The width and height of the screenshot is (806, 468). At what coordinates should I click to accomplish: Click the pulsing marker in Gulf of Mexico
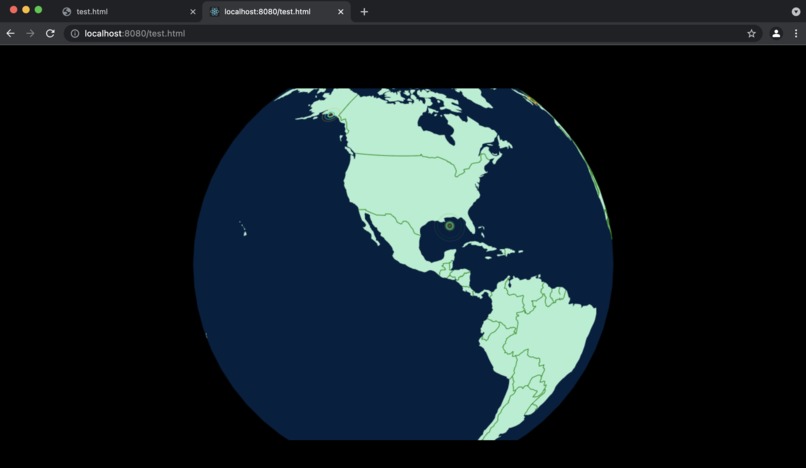[x=449, y=226]
